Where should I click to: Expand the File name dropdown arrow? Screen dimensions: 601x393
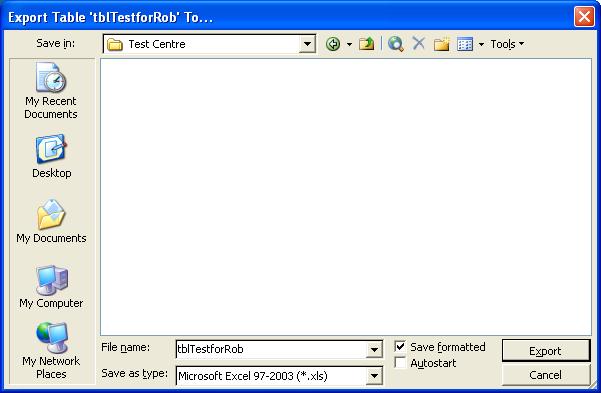pyautogui.click(x=374, y=349)
